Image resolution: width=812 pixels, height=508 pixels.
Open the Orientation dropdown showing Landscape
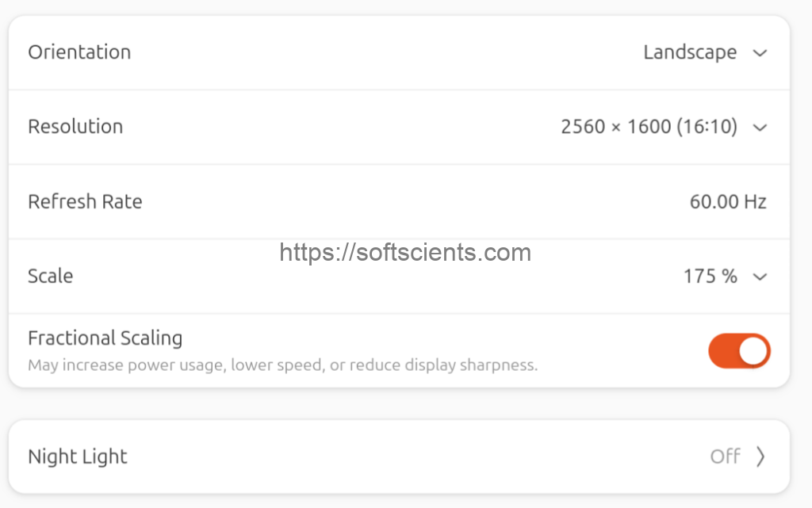click(690, 53)
